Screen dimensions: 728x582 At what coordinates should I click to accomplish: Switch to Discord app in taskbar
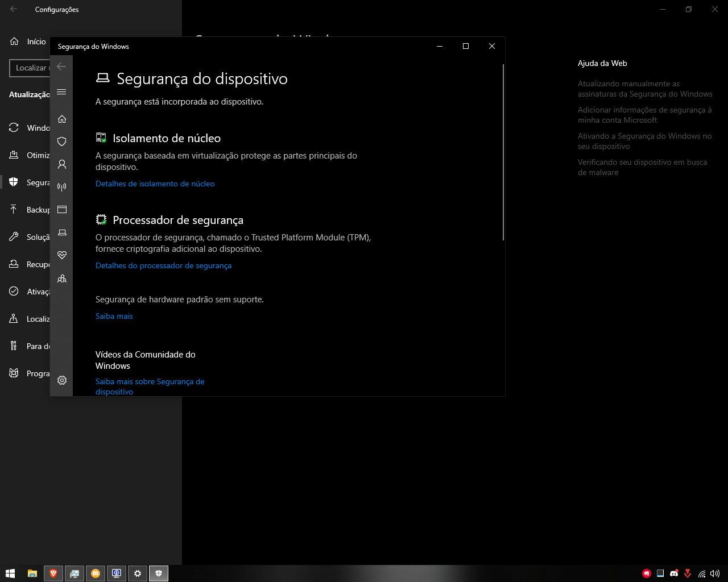[96, 573]
